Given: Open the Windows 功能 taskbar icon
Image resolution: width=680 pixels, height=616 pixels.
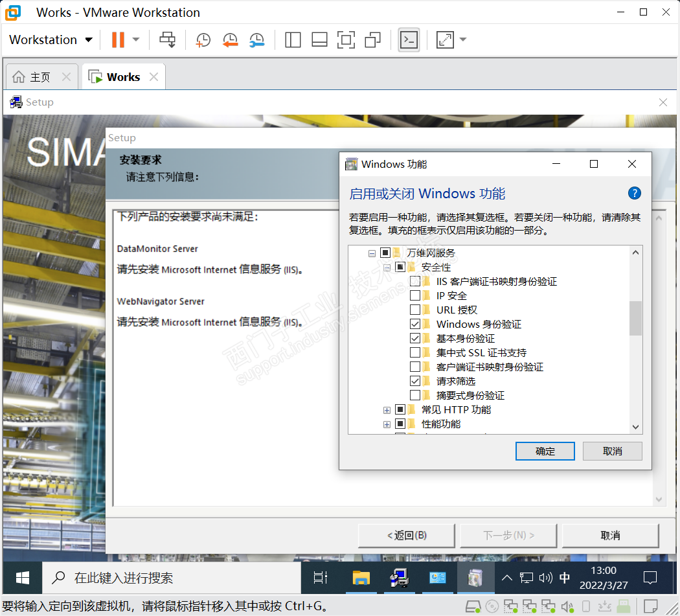Looking at the screenshot, I should point(475,578).
